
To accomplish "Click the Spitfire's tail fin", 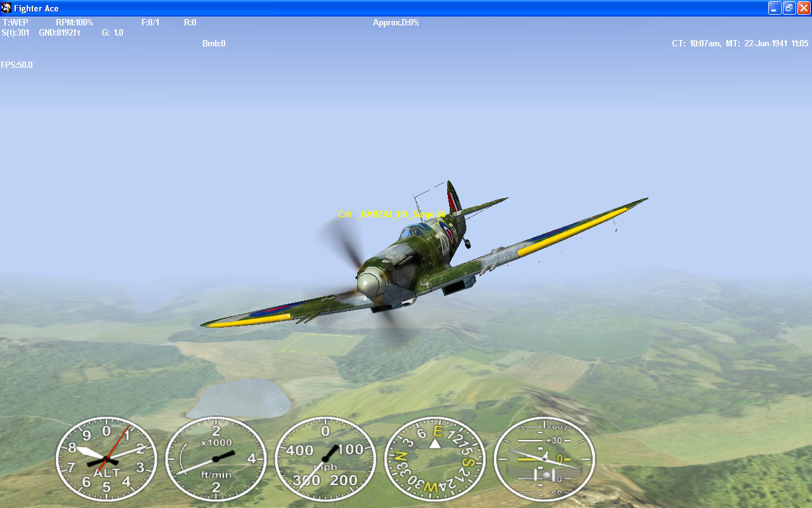I will (454, 198).
